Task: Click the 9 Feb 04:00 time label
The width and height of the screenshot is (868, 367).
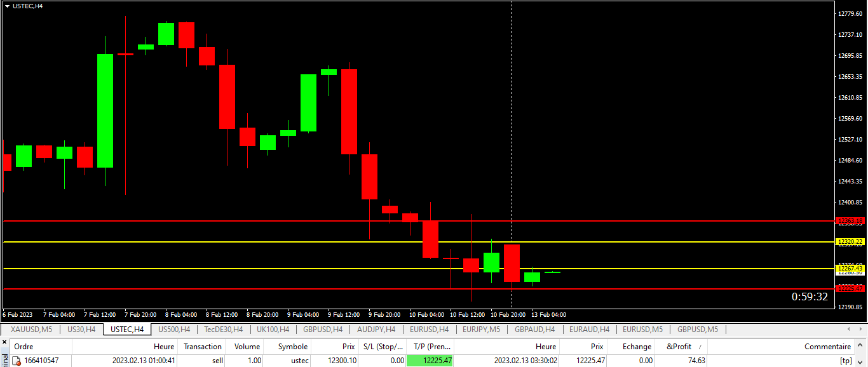Action: click(302, 315)
